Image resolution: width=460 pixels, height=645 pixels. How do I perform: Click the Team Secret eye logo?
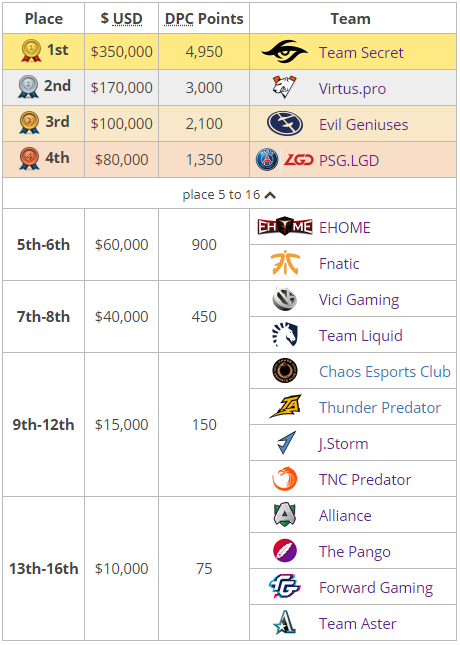pos(284,51)
